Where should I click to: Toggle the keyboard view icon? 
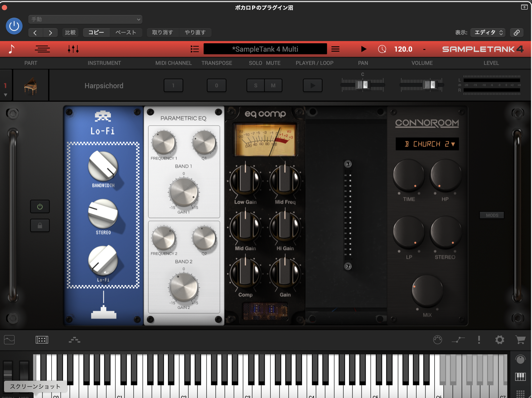coord(520,377)
